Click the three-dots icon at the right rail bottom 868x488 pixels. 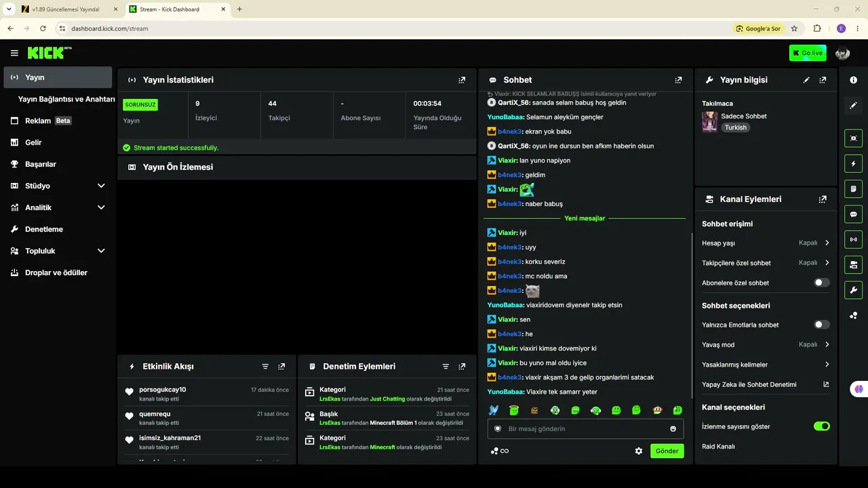click(x=853, y=315)
